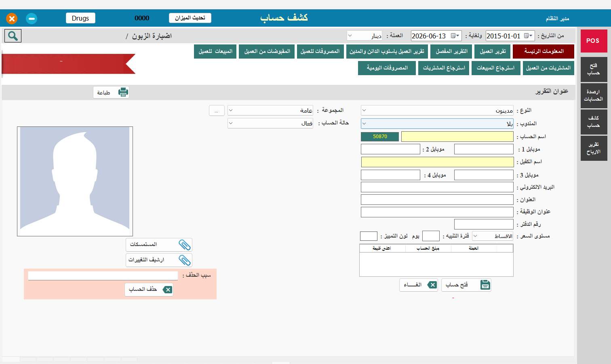The height and width of the screenshot is (364, 611).
Task: Click the سبب الحذف reason field
Action: pyautogui.click(x=103, y=276)
